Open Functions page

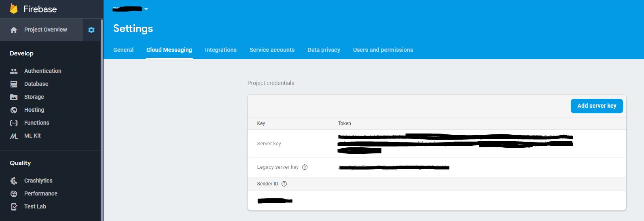[37, 123]
